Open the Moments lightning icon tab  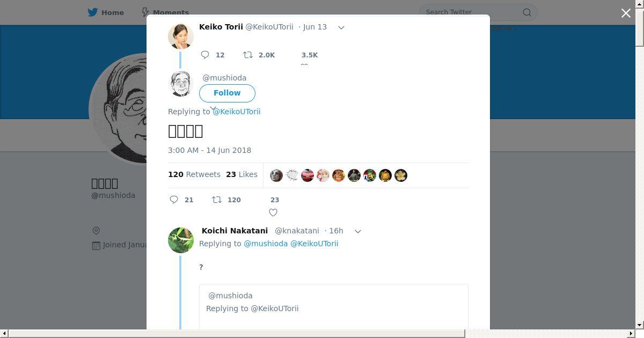(x=145, y=12)
